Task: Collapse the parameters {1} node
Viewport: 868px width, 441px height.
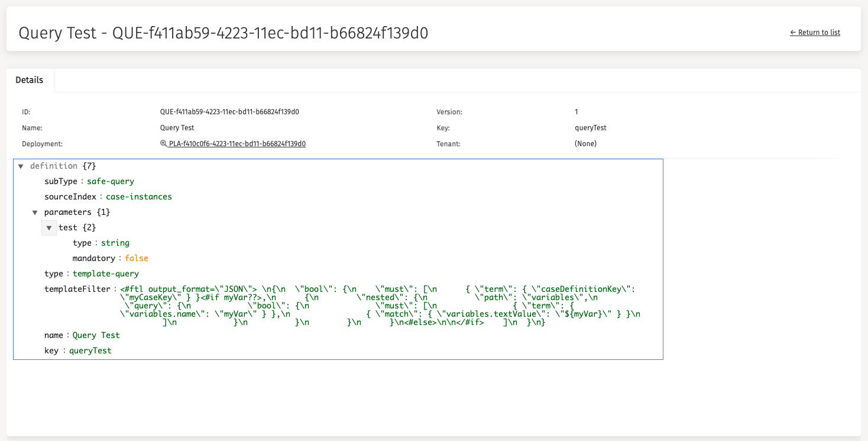Action: 35,212
